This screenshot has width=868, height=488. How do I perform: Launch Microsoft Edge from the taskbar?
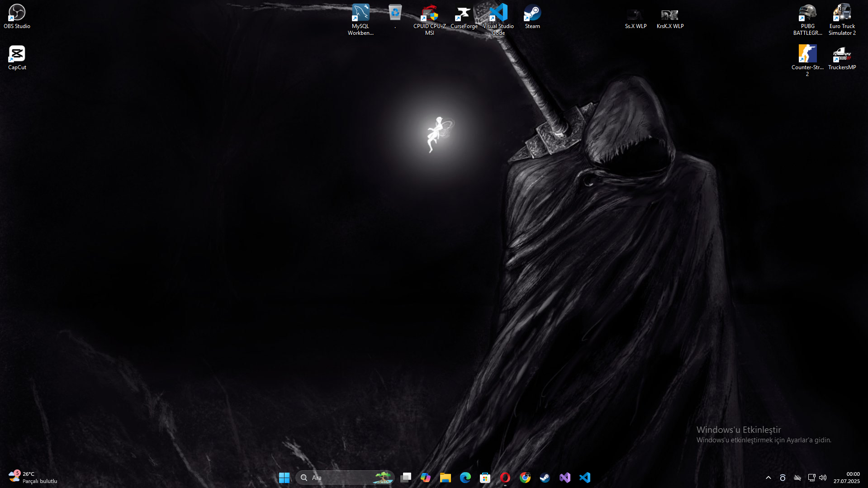coord(465,478)
